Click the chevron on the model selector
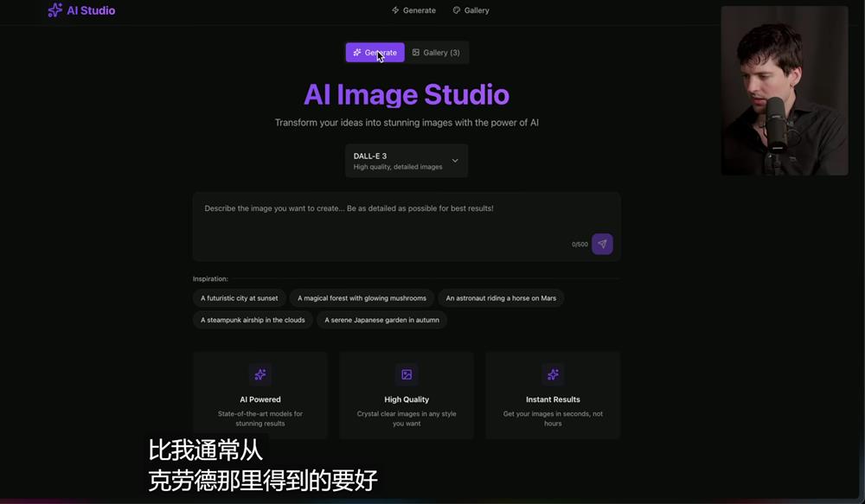Screen dimensions: 865x504 pos(454,161)
